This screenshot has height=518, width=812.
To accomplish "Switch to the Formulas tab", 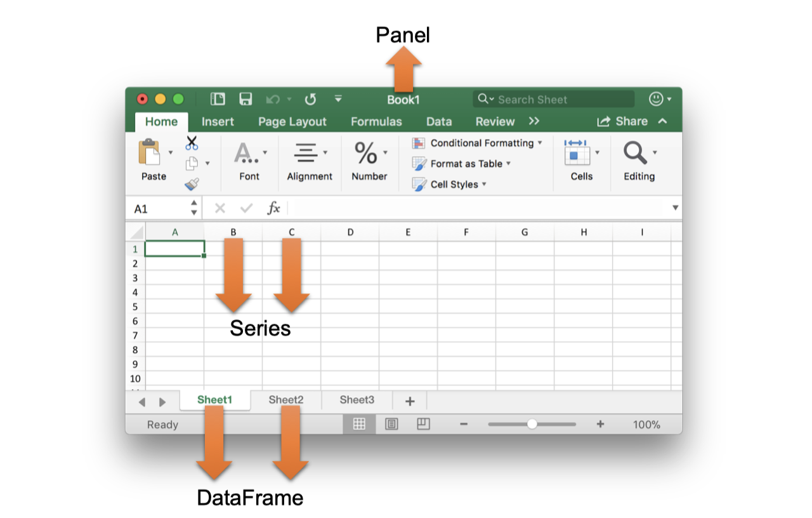I will click(x=376, y=122).
